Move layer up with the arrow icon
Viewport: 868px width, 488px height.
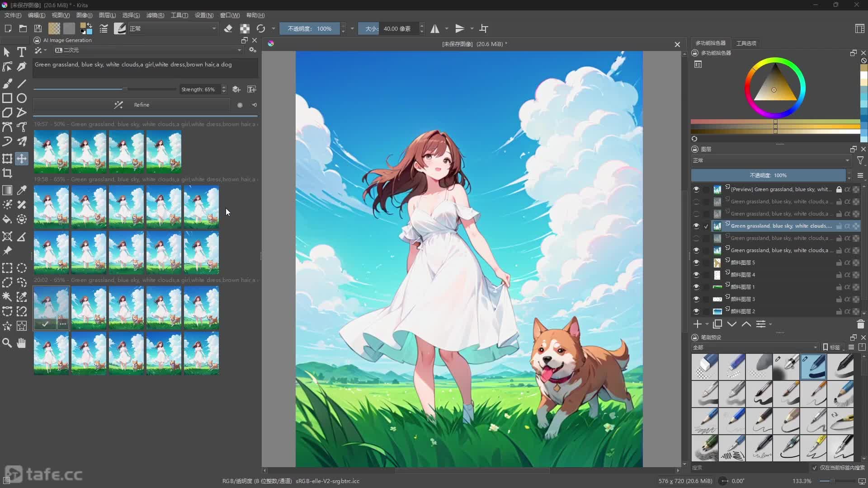(746, 324)
